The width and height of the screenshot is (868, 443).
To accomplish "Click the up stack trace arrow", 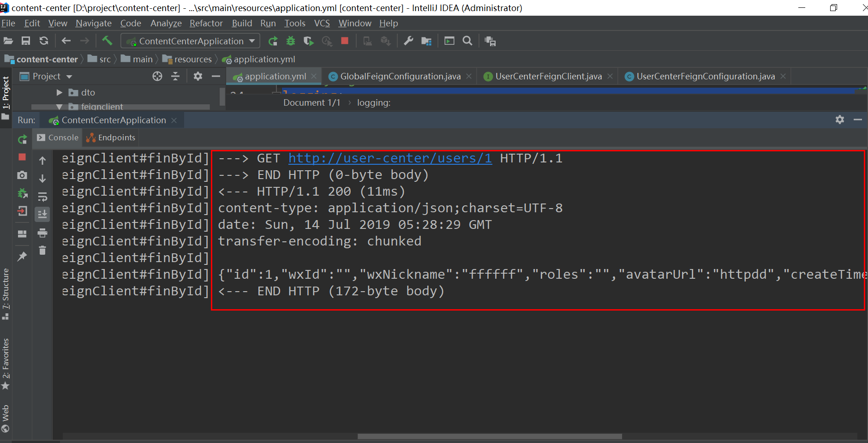I will pyautogui.click(x=42, y=161).
